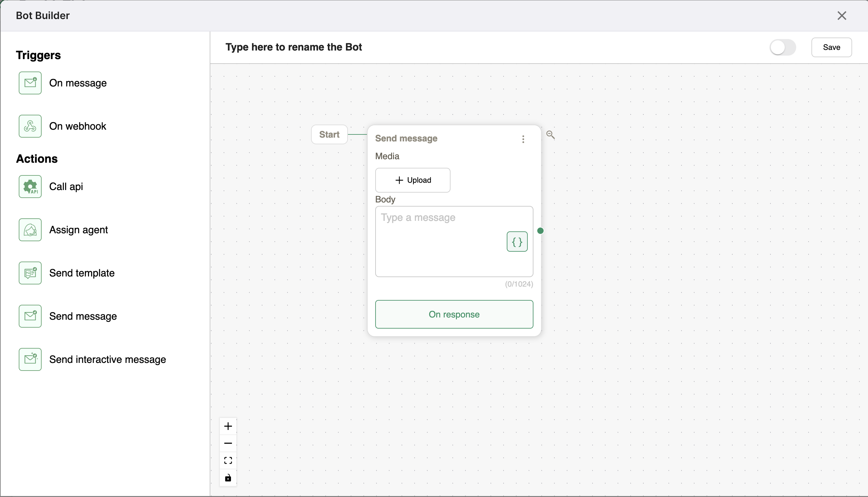Click the On webhook label

pos(78,126)
